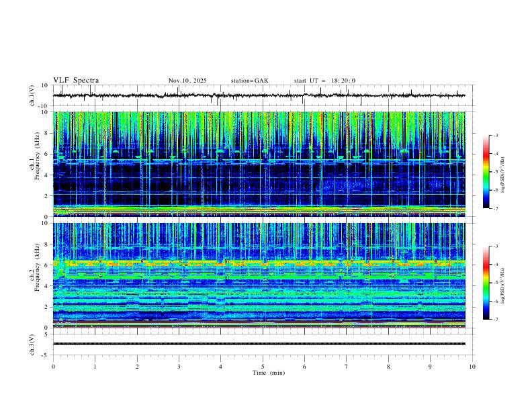532x411 pixels.
Task: Click the 'station=GAK' label
Action: point(249,81)
